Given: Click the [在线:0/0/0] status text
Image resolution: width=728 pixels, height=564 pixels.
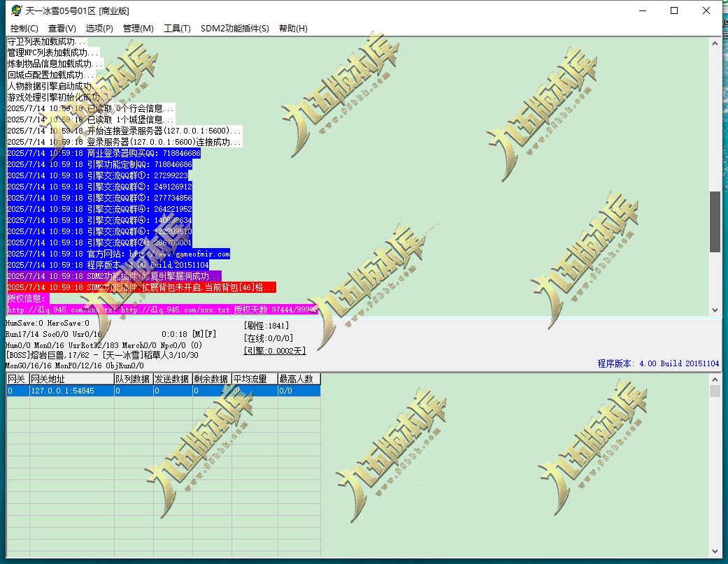Looking at the screenshot, I should point(269,338).
